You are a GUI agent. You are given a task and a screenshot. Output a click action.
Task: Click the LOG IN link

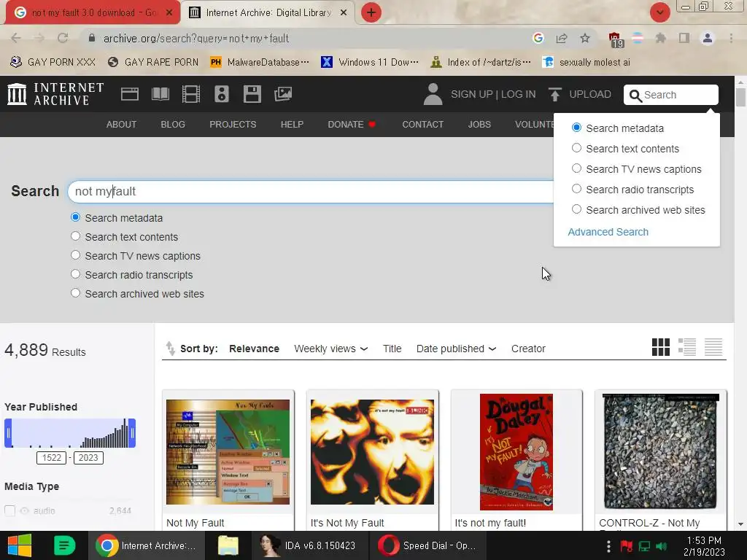coord(519,94)
